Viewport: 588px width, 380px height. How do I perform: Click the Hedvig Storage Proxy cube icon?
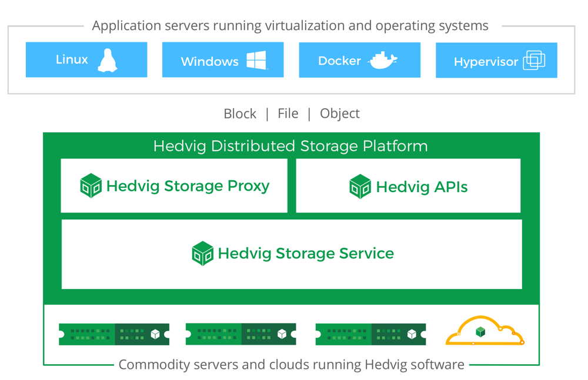coord(91,186)
